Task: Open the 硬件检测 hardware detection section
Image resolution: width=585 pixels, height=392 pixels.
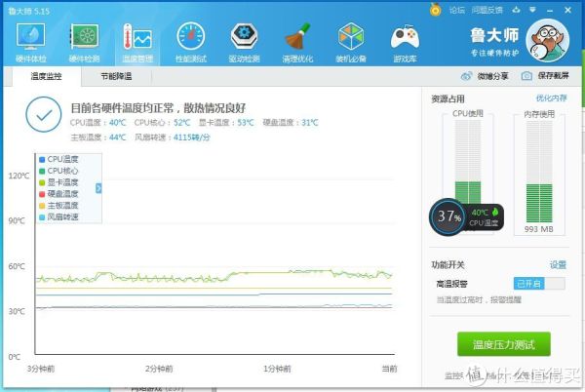Action: [x=84, y=42]
